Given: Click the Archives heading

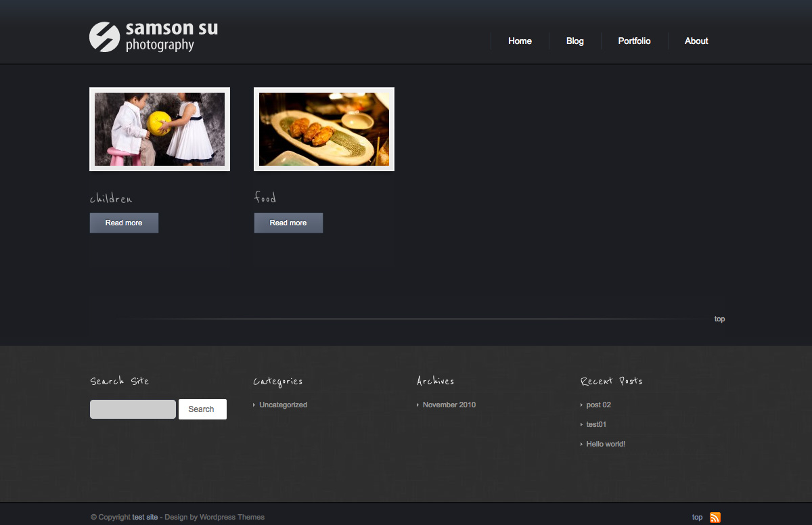Looking at the screenshot, I should pyautogui.click(x=436, y=382).
